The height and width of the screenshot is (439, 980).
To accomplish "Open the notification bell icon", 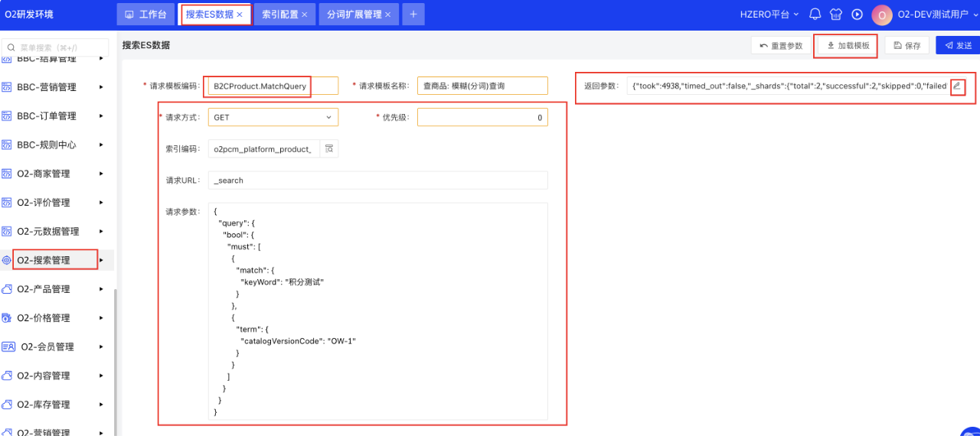I will (815, 15).
